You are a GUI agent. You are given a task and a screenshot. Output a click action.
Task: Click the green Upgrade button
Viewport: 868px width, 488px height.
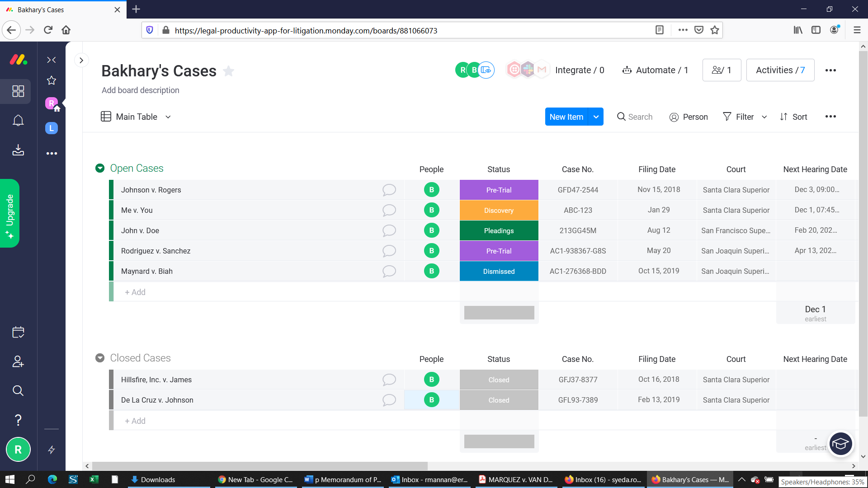(x=10, y=213)
